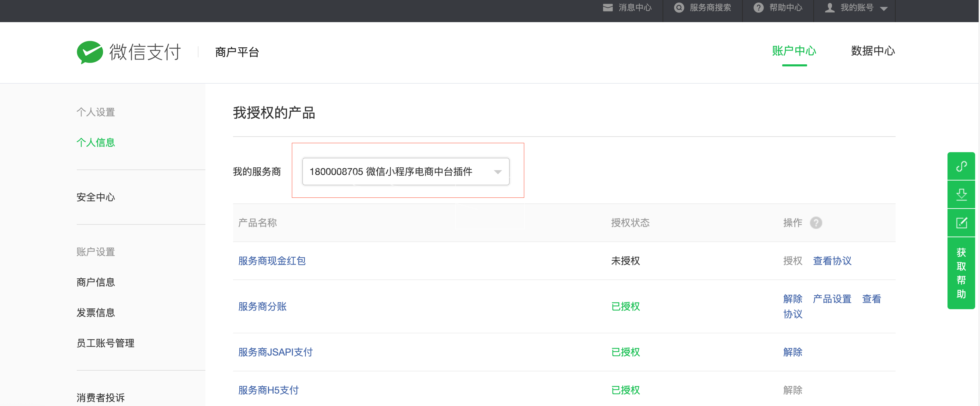The image size is (980, 406).
Task: Click the service provider search icon
Action: click(x=679, y=8)
